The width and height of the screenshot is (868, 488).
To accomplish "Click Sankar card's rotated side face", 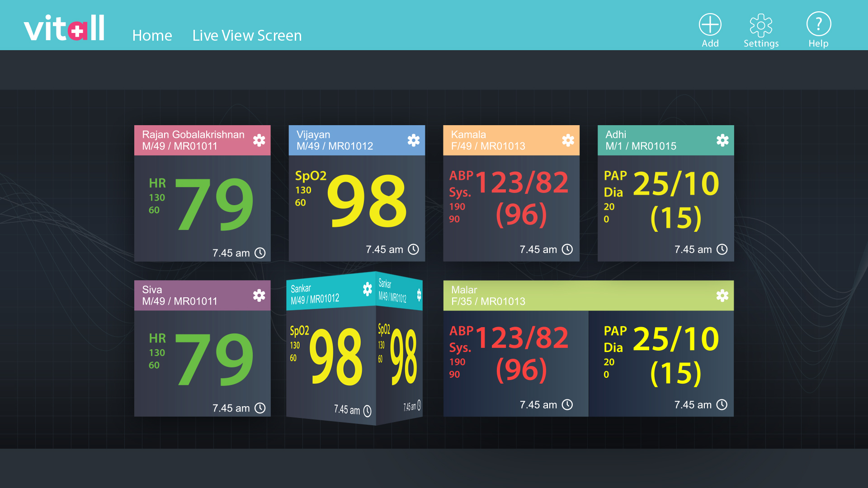I will coord(399,349).
